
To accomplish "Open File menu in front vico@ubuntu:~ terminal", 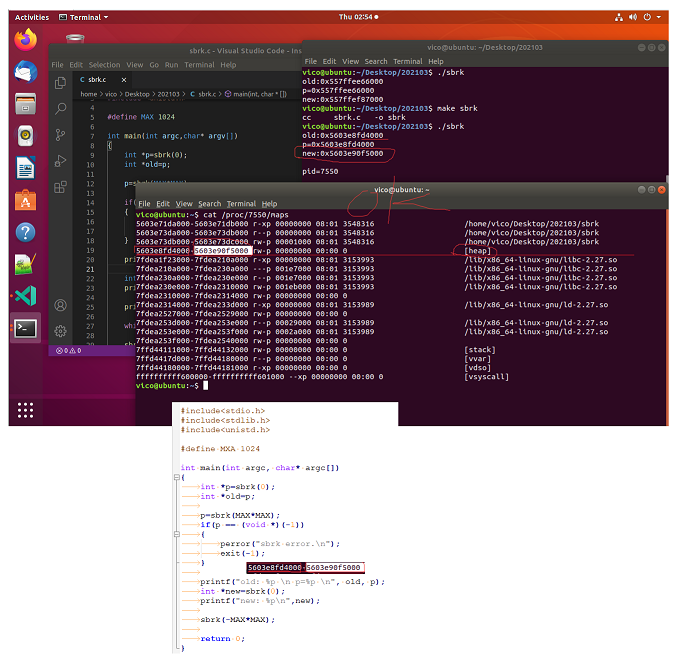I will point(144,204).
